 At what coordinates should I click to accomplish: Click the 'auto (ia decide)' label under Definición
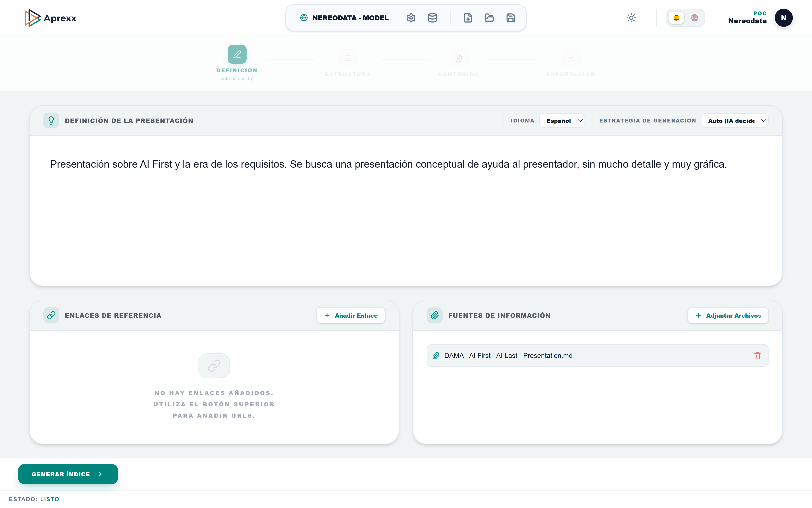point(237,79)
